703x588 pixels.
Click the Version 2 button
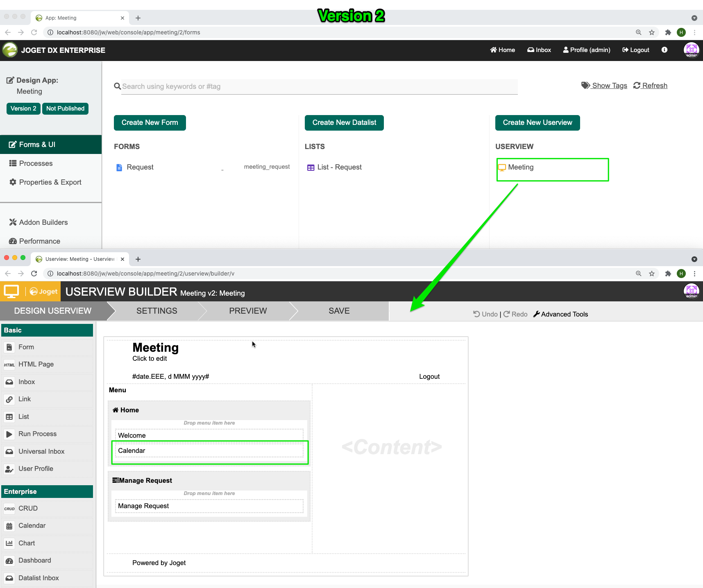click(23, 109)
